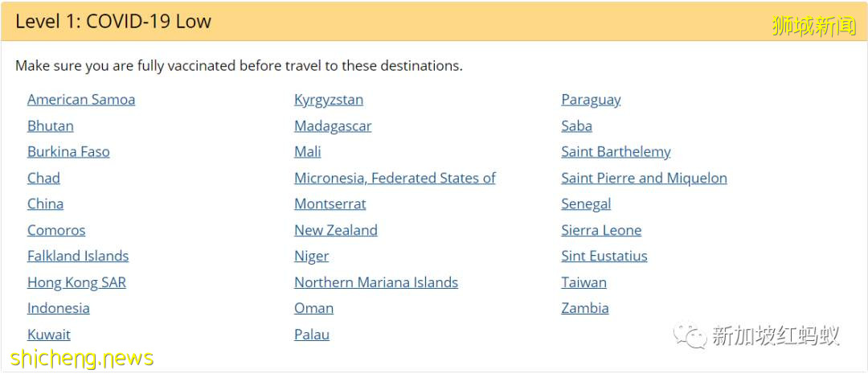The height and width of the screenshot is (374, 868).
Task: Select the Saint Barthelemy link
Action: [x=616, y=152]
